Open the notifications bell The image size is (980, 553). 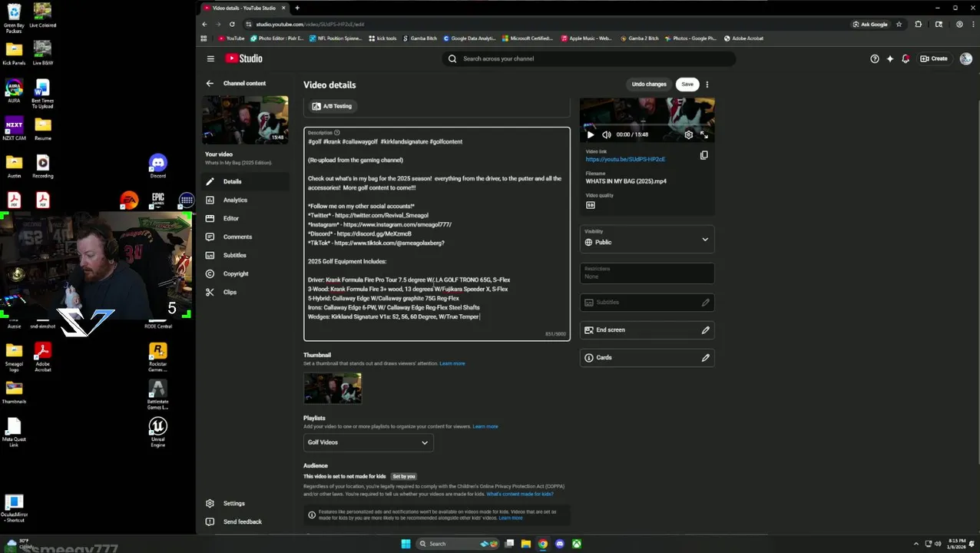[906, 58]
